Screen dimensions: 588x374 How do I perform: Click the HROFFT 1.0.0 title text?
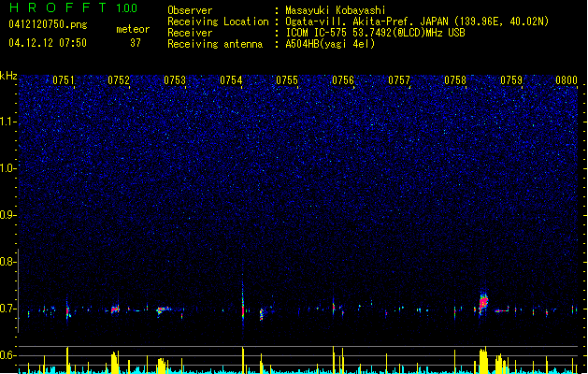(x=74, y=7)
